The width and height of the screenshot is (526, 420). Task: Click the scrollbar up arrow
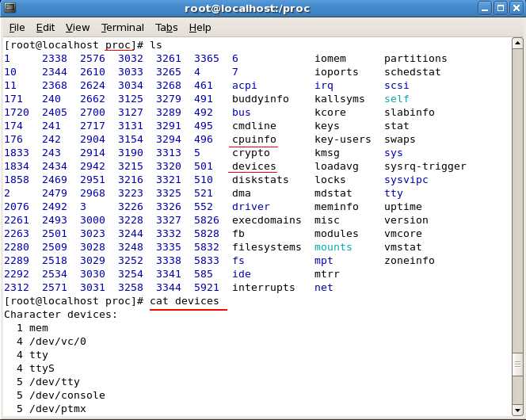click(517, 44)
